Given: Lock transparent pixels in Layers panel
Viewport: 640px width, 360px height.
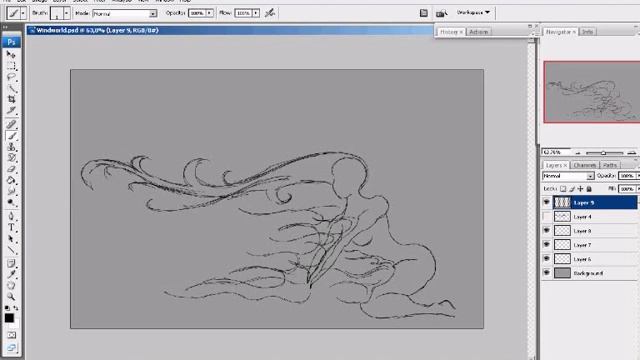Looking at the screenshot, I should pos(563,189).
